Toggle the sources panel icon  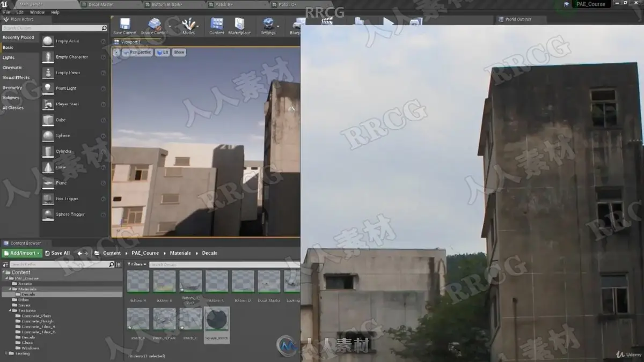tap(6, 264)
